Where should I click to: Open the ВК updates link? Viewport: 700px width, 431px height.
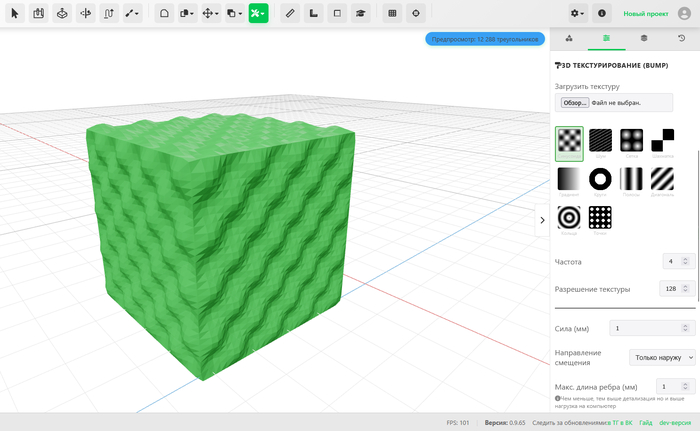coord(629,423)
